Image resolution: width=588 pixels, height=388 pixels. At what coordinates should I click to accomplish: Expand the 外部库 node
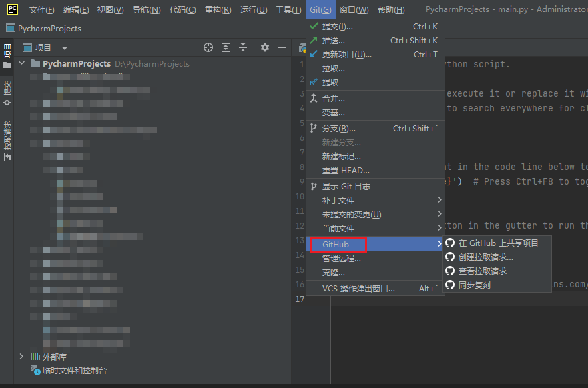21,356
